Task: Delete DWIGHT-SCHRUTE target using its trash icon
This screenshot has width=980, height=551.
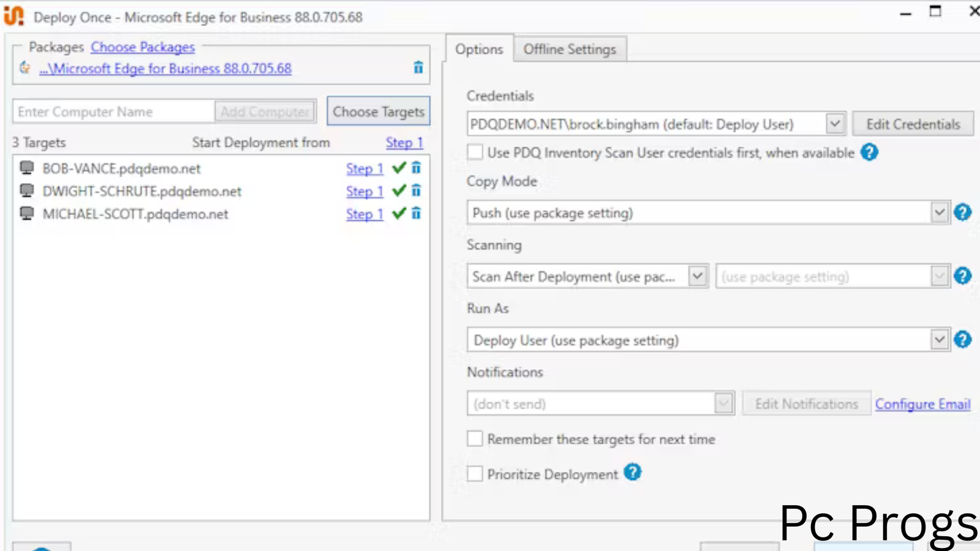Action: 417,190
